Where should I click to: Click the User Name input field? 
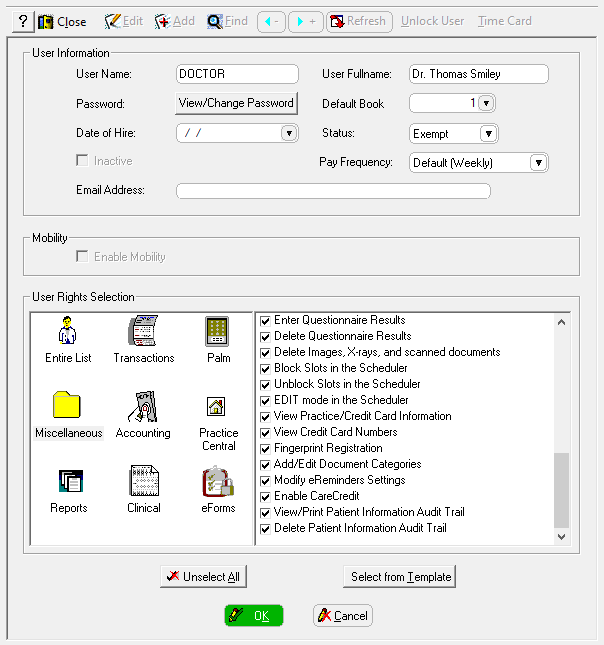click(x=237, y=74)
